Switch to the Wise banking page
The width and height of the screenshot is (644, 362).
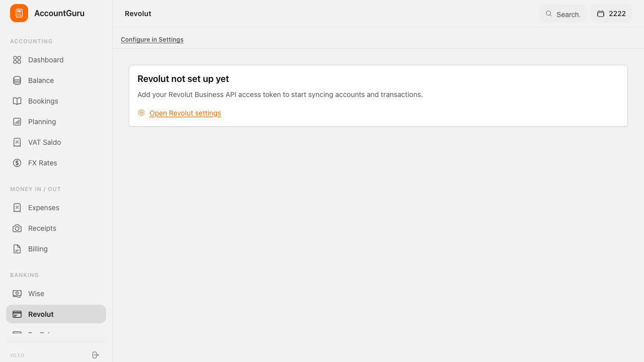56,294
